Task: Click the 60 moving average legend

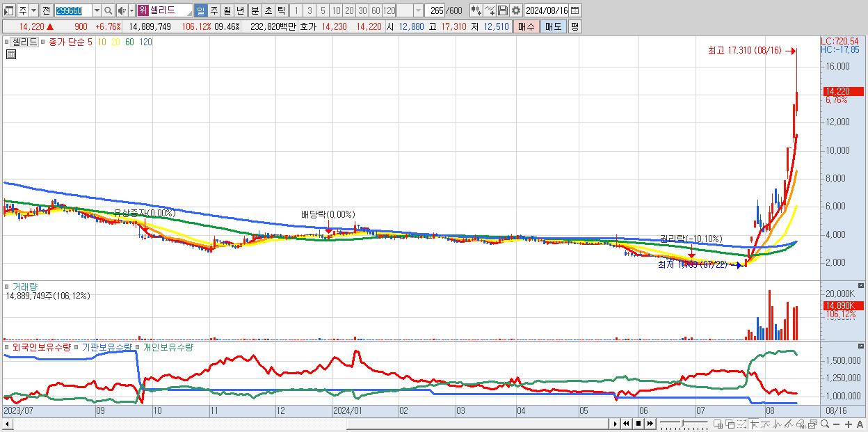Action: tap(129, 42)
